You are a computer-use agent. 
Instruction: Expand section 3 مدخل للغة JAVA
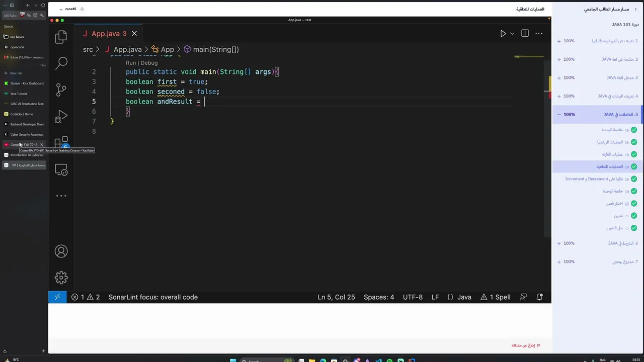(559, 78)
